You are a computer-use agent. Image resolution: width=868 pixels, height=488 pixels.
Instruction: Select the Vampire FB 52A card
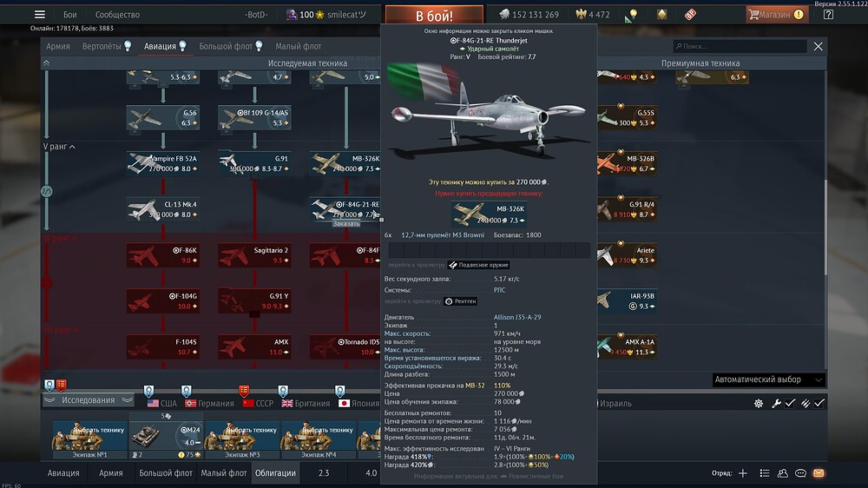[163, 163]
